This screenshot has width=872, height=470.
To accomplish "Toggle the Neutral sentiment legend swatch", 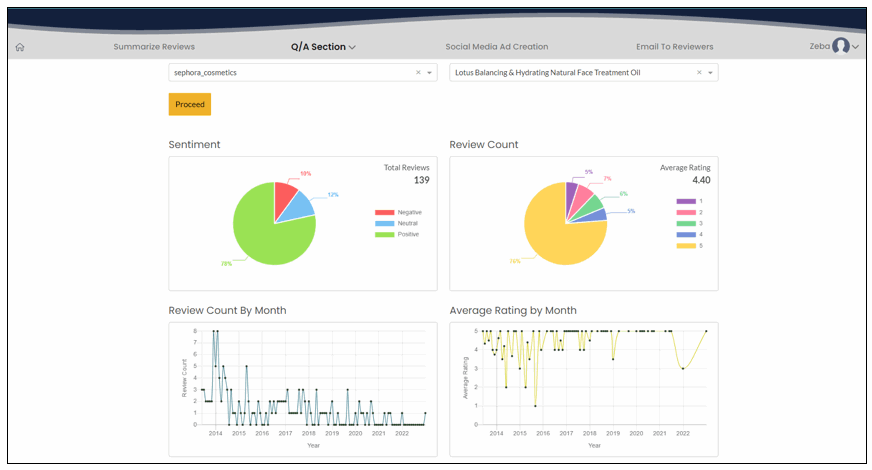I will (x=384, y=224).
